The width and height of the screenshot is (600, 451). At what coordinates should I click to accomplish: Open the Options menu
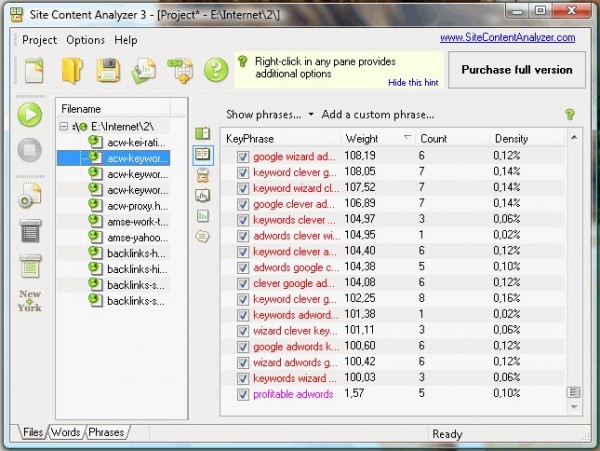pyautogui.click(x=85, y=40)
